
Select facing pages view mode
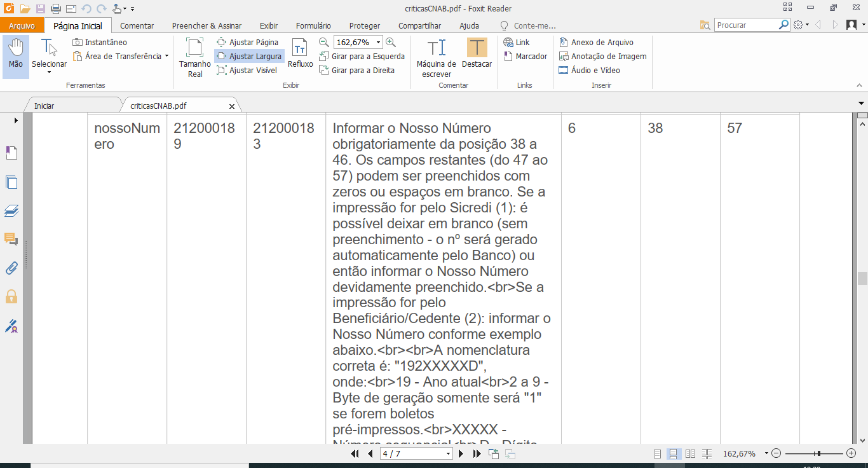(x=690, y=453)
